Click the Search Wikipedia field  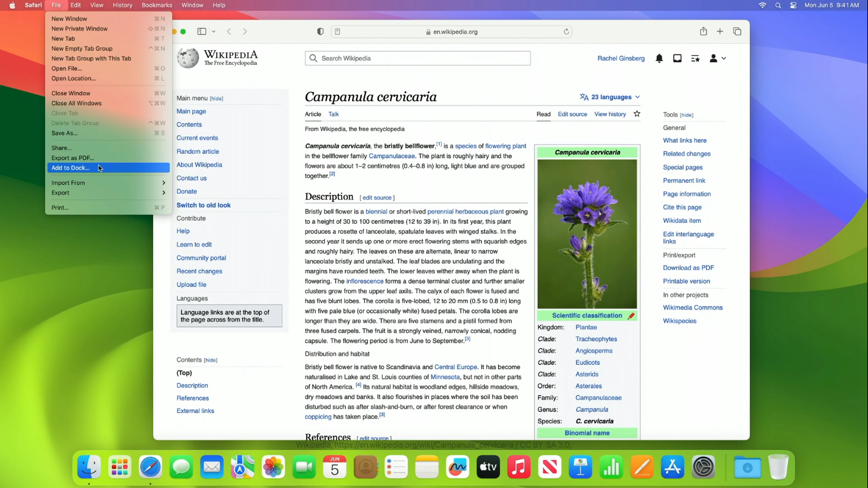click(417, 58)
